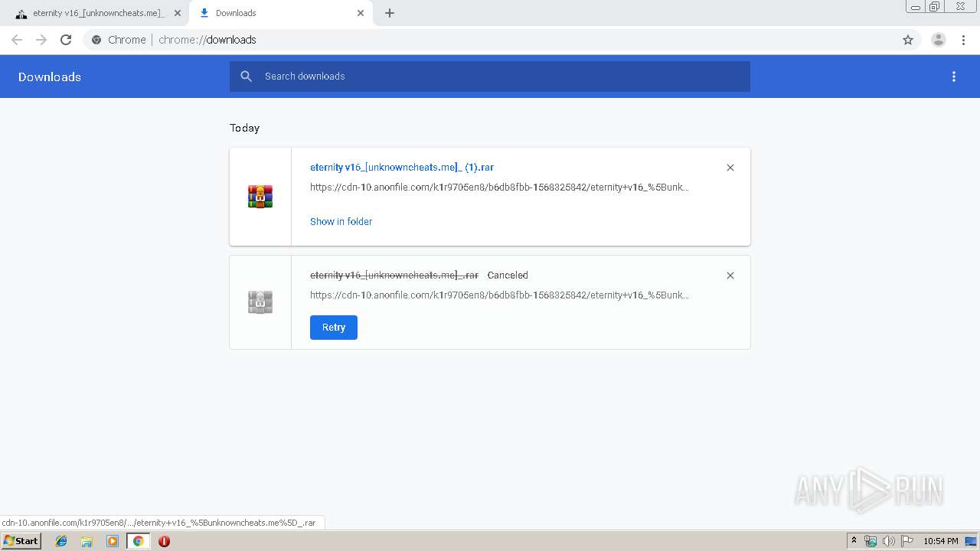Viewport: 980px width, 551px height.
Task: Close the Downloads tab
Action: click(361, 13)
